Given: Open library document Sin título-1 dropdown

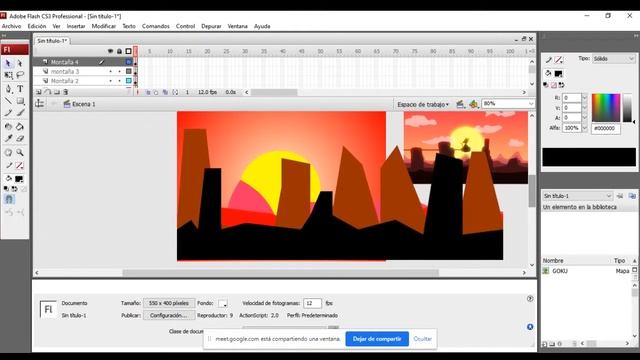Looking at the screenshot, I should click(577, 196).
